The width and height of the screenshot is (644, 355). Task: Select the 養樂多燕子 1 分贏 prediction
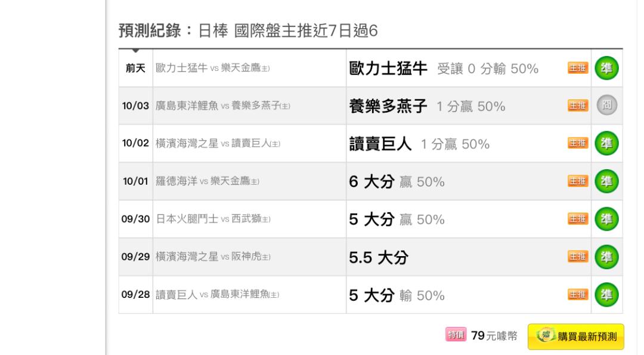tap(427, 106)
